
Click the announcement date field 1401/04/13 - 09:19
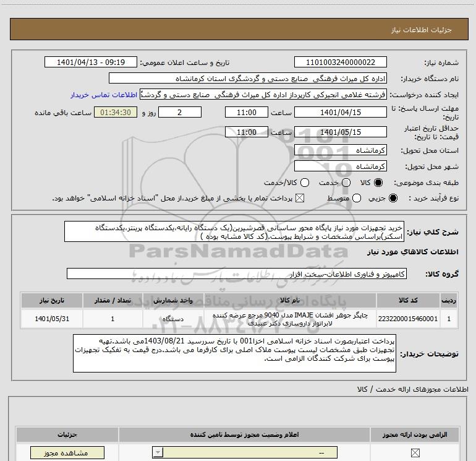pyautogui.click(x=91, y=62)
